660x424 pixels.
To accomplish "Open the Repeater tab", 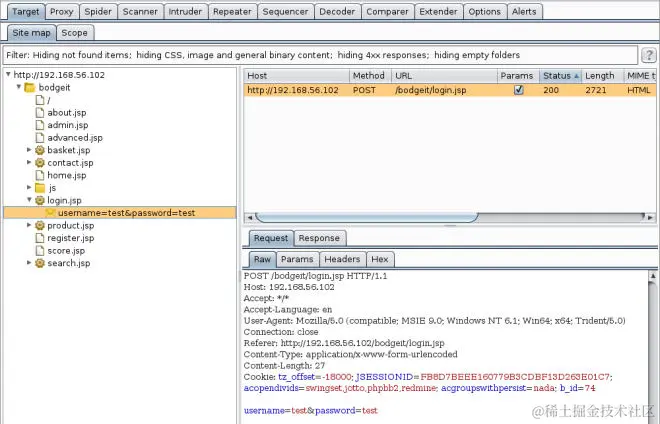I will click(232, 12).
